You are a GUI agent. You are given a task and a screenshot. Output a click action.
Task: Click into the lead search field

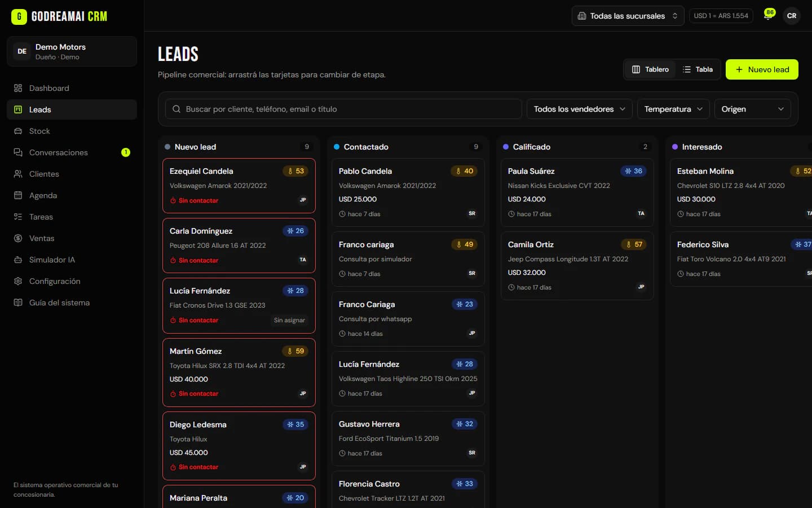coord(343,109)
